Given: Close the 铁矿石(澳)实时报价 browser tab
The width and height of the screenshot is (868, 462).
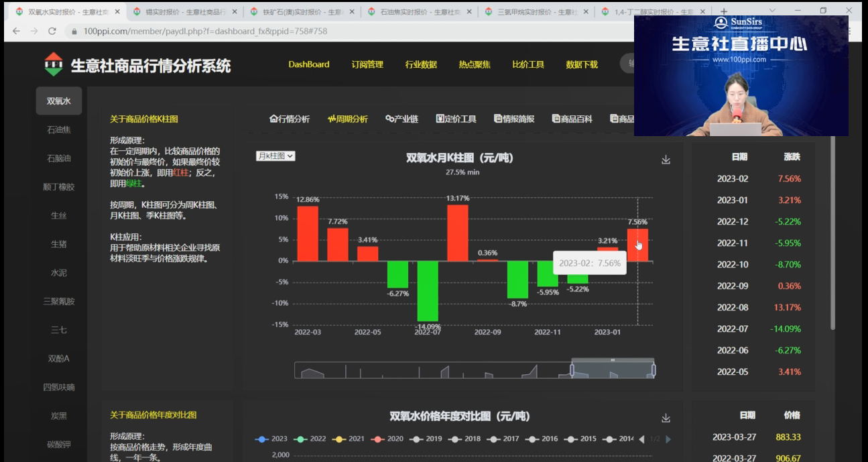Looking at the screenshot, I should coord(351,12).
